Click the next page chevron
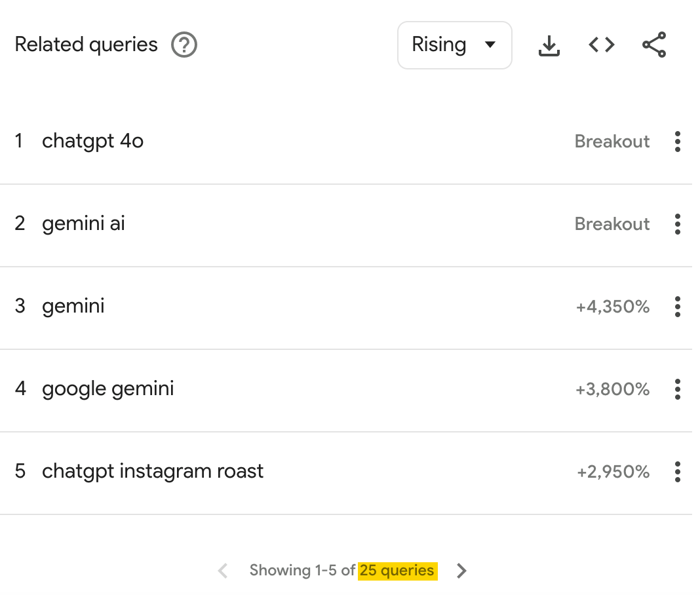700x595 pixels. (461, 571)
